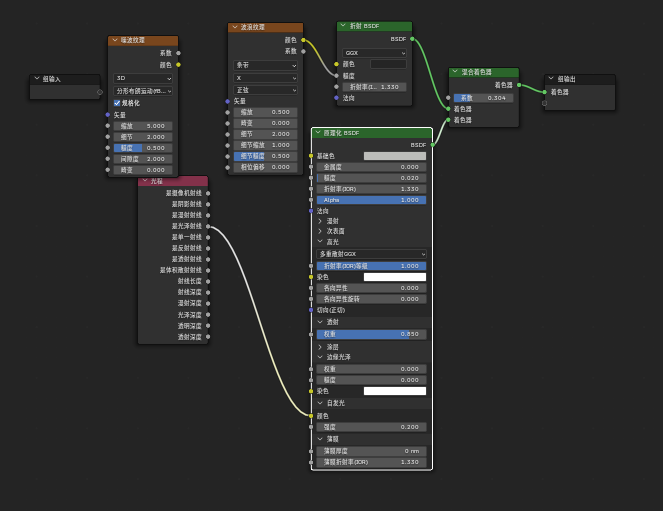
Task: Collapse the 边缘光泽 panel in 原理化 BSDF
Action: click(x=320, y=357)
